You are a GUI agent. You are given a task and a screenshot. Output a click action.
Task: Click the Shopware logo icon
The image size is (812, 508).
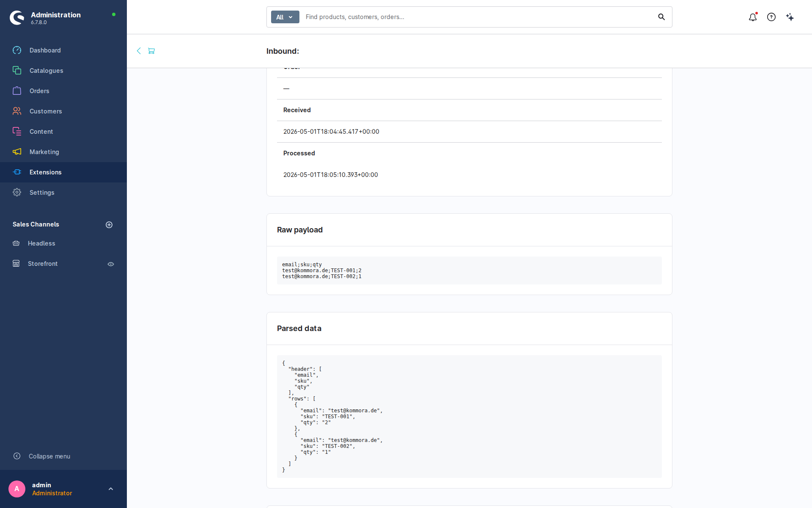(17, 17)
